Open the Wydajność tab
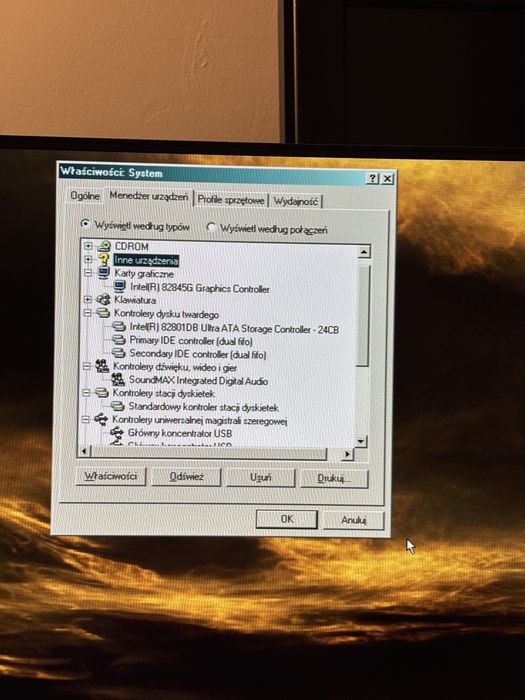Viewport: 525px width, 700px height. click(296, 201)
